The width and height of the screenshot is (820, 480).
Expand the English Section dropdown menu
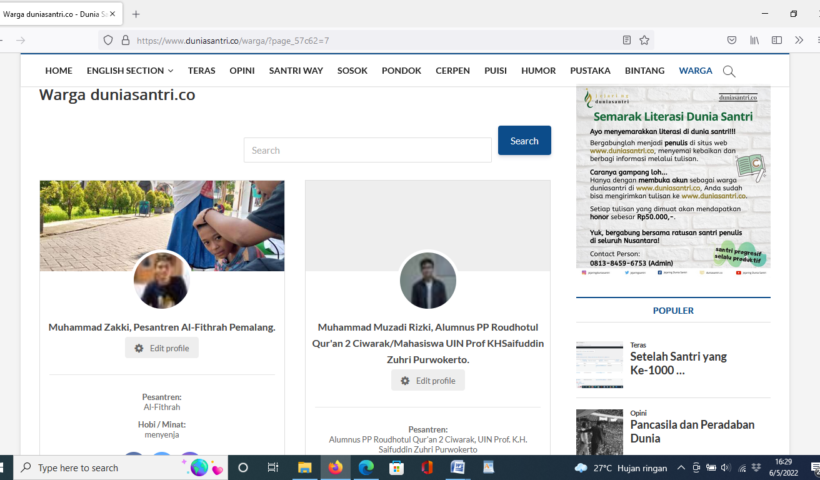tap(129, 71)
